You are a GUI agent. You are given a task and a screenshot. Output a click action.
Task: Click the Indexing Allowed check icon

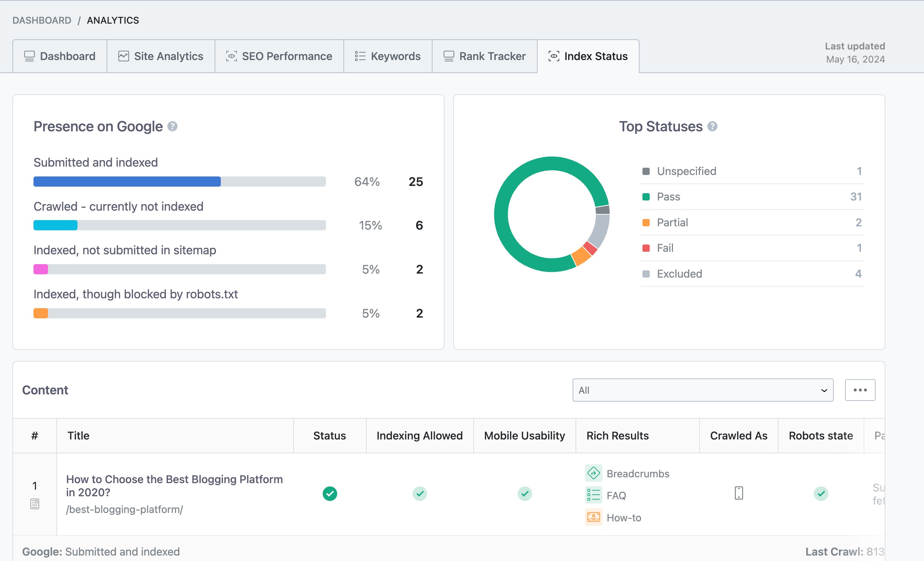coord(419,494)
